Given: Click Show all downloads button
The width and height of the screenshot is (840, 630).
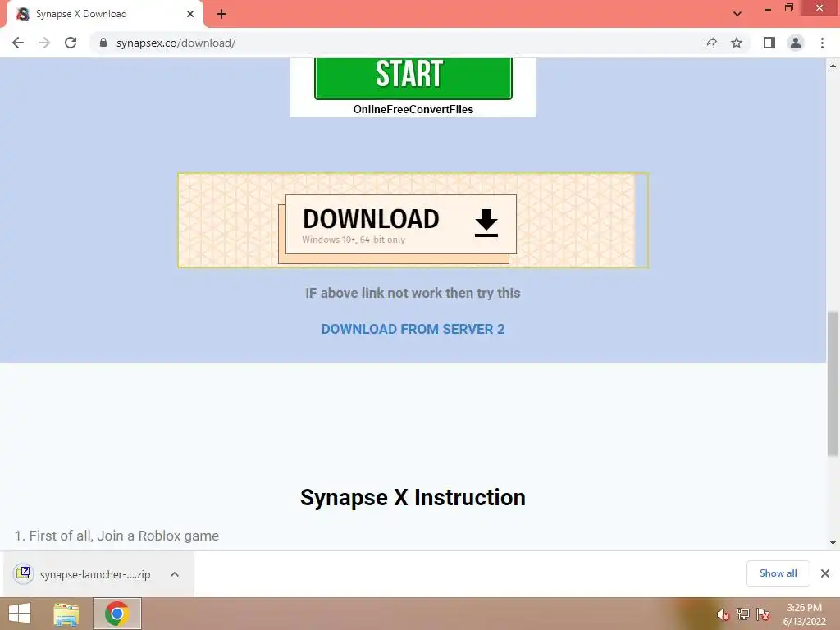Looking at the screenshot, I should coord(778,573).
